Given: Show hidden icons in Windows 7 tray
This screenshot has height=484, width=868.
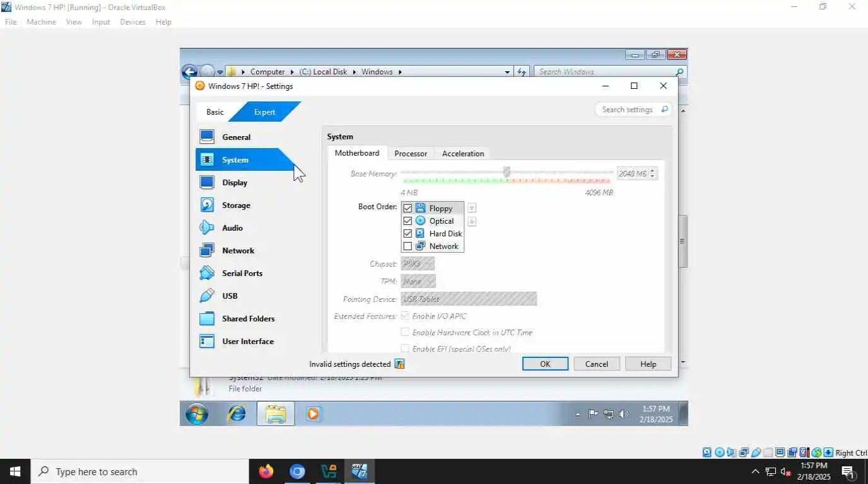Looking at the screenshot, I should click(x=578, y=414).
